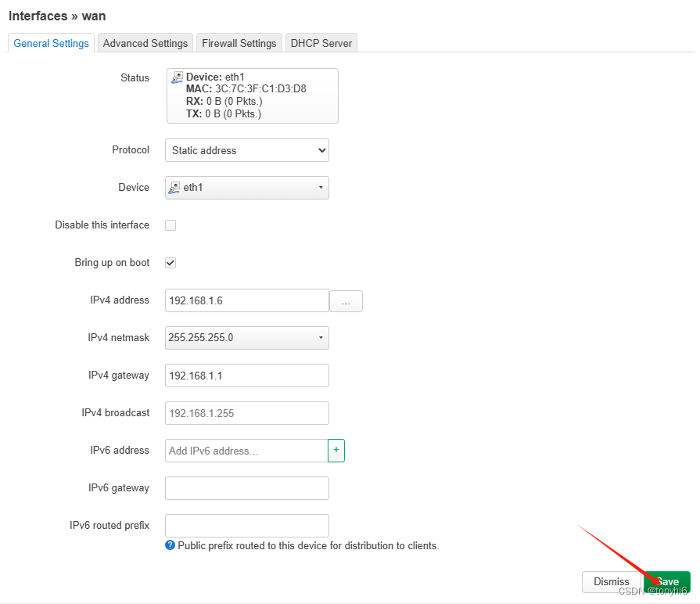
Task: Click the Dismiss button
Action: tap(611, 582)
